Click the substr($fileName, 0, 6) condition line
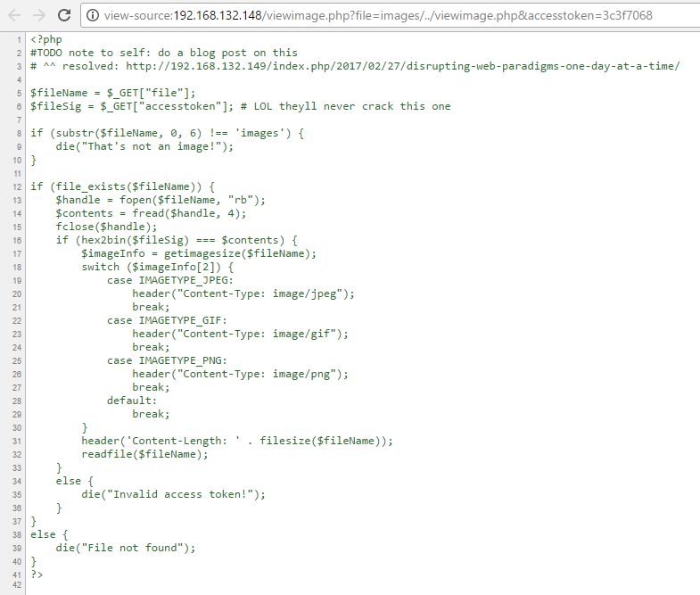 point(167,133)
